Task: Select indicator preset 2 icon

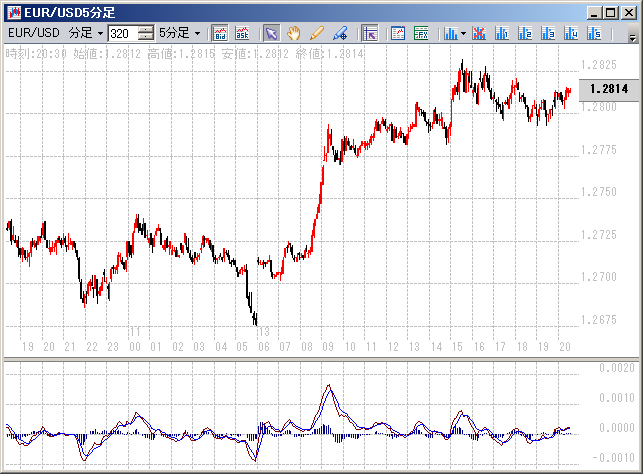Action: [x=525, y=33]
